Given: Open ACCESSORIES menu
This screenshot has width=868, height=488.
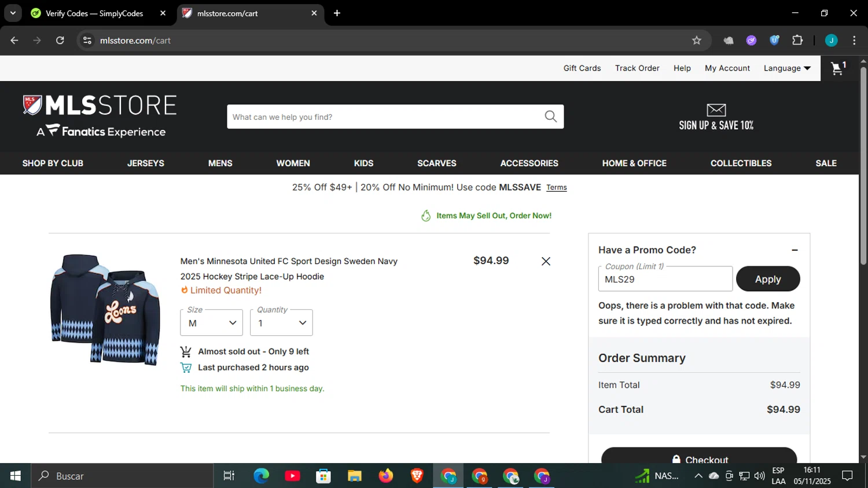Looking at the screenshot, I should point(529,163).
